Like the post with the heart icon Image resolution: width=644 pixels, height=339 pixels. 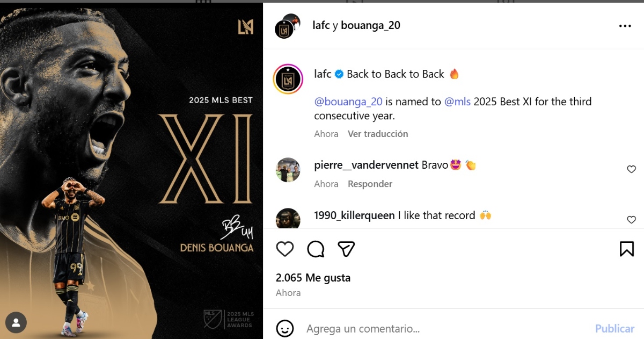(285, 249)
